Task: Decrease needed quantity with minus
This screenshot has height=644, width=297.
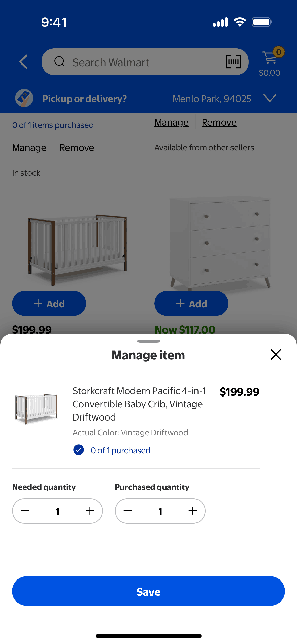Action: click(25, 511)
